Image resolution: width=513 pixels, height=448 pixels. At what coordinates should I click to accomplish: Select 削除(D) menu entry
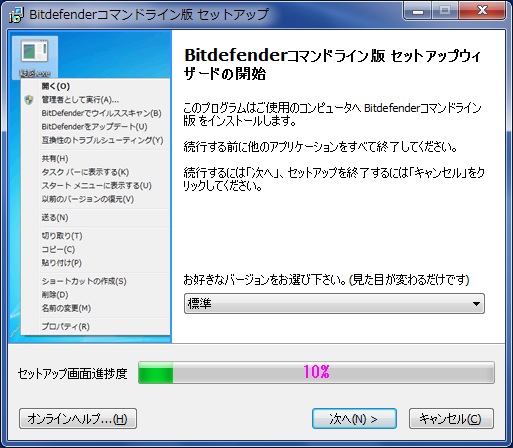click(55, 295)
